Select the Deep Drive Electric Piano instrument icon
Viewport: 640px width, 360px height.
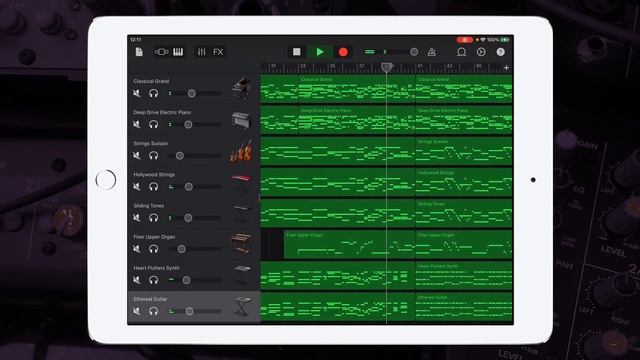pyautogui.click(x=241, y=120)
